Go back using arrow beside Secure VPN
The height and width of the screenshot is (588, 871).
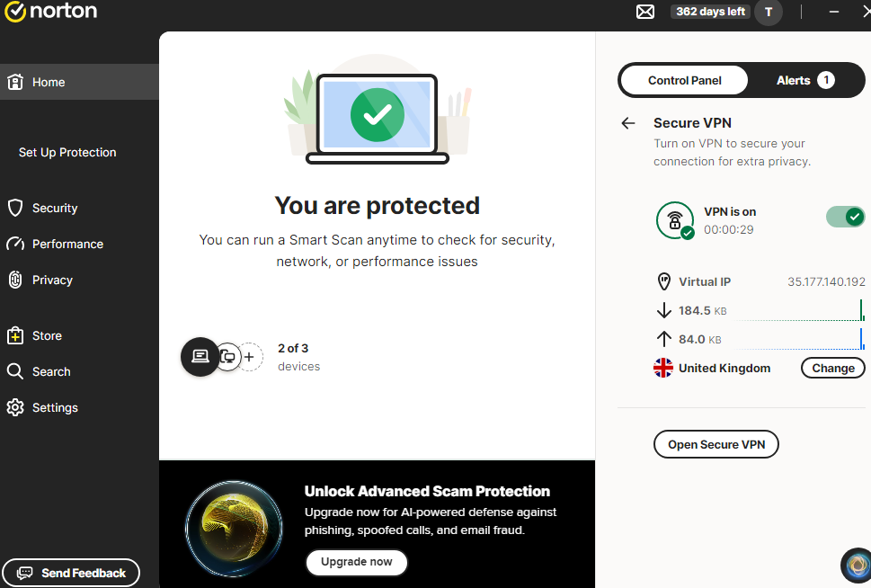coord(628,123)
